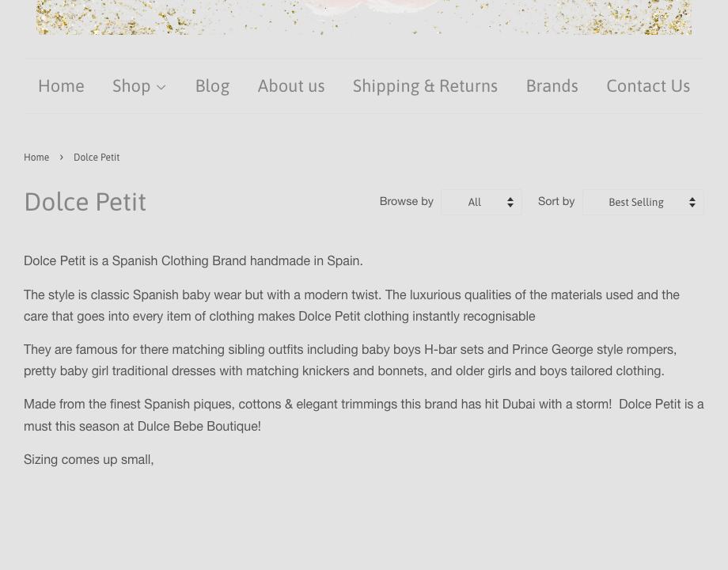Open the Home navigation link
Image resolution: width=728 pixels, height=570 pixels.
[61, 86]
